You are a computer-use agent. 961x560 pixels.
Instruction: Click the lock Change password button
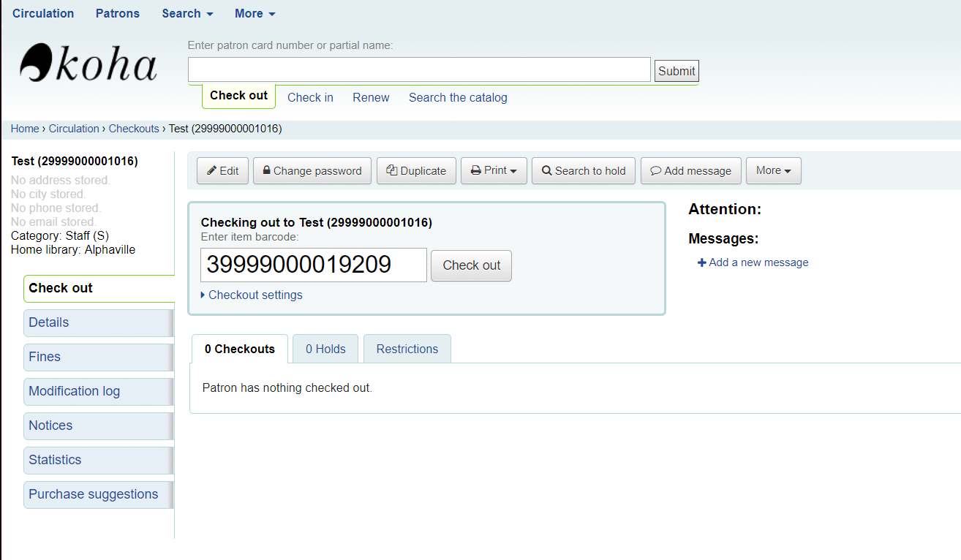point(312,170)
